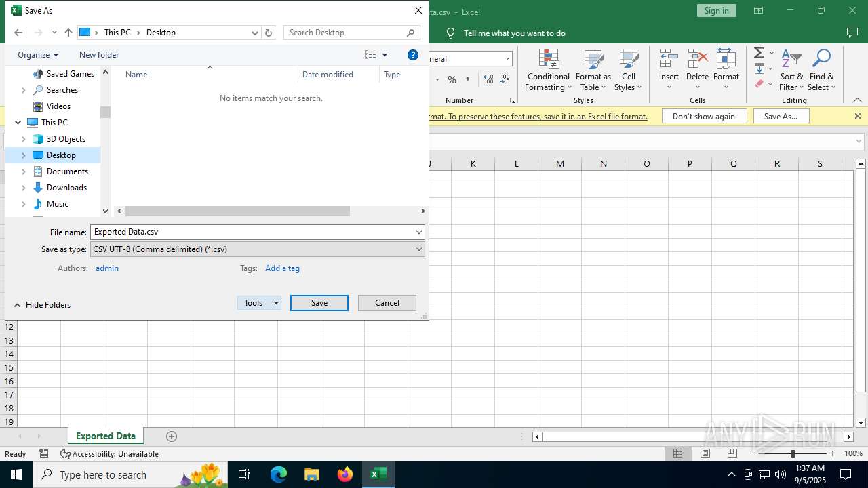Click the Back arrow in Save As dialog

pyautogui.click(x=18, y=33)
